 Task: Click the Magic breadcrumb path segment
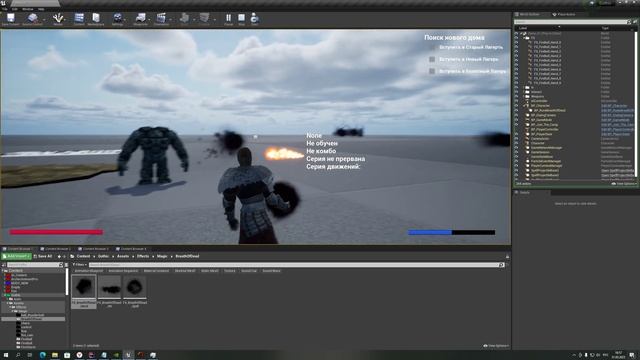point(162,256)
